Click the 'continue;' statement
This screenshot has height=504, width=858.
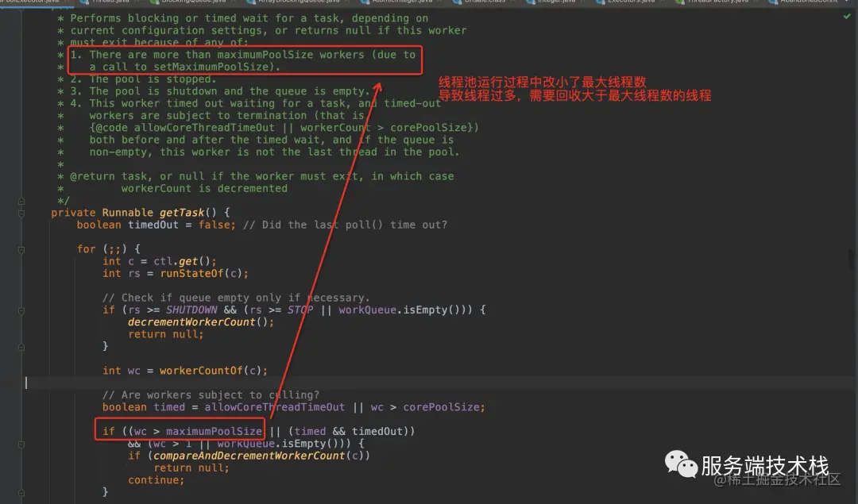pos(156,480)
